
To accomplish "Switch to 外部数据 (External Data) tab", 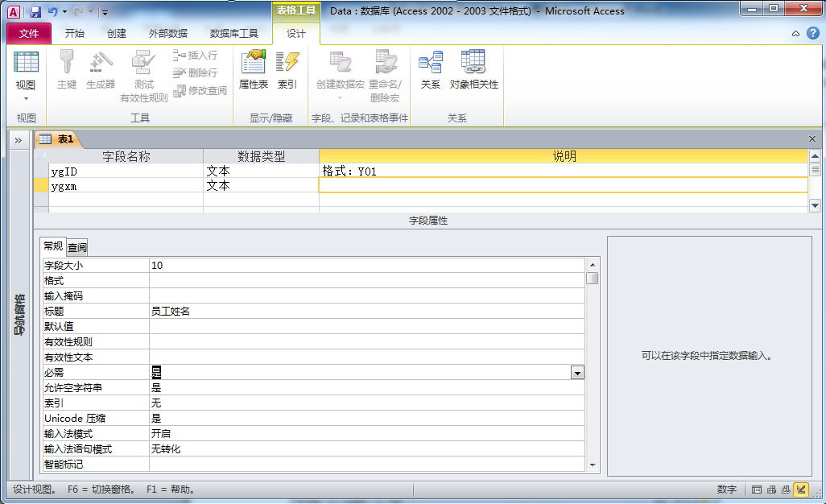I will click(168, 34).
